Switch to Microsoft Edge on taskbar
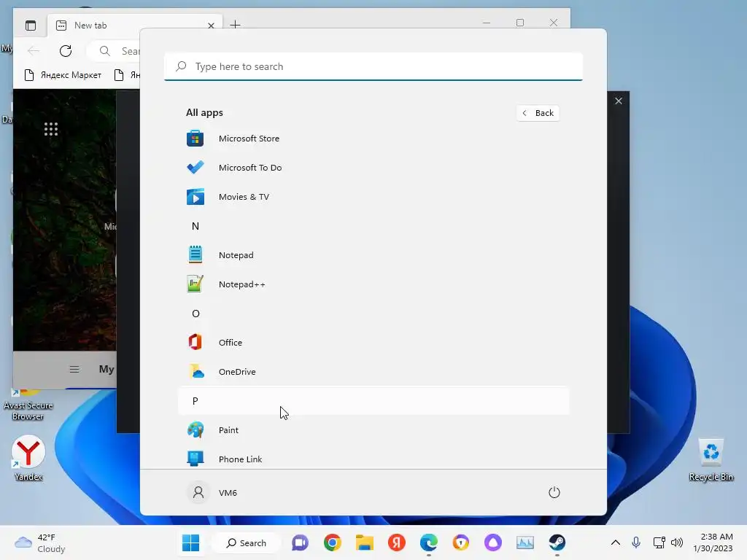 429,542
